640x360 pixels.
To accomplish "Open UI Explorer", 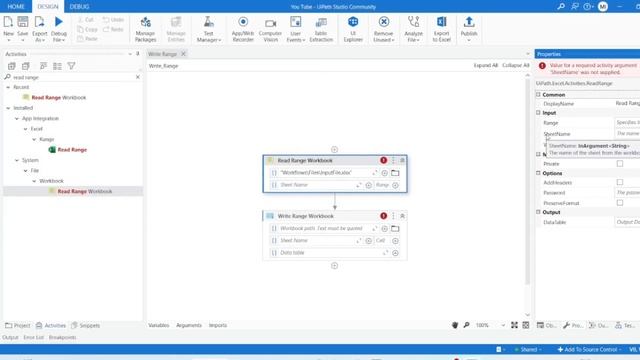I will pyautogui.click(x=353, y=29).
